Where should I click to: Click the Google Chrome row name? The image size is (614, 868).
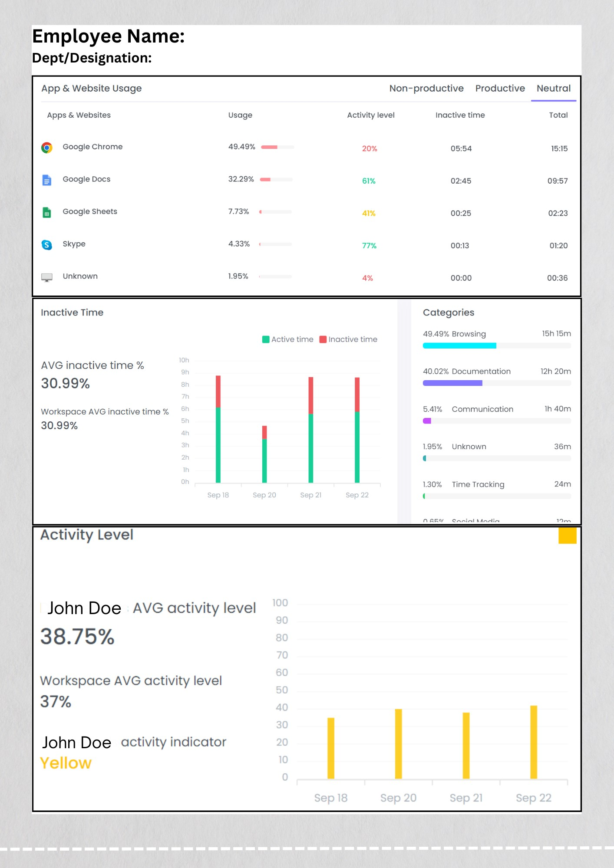click(x=92, y=147)
